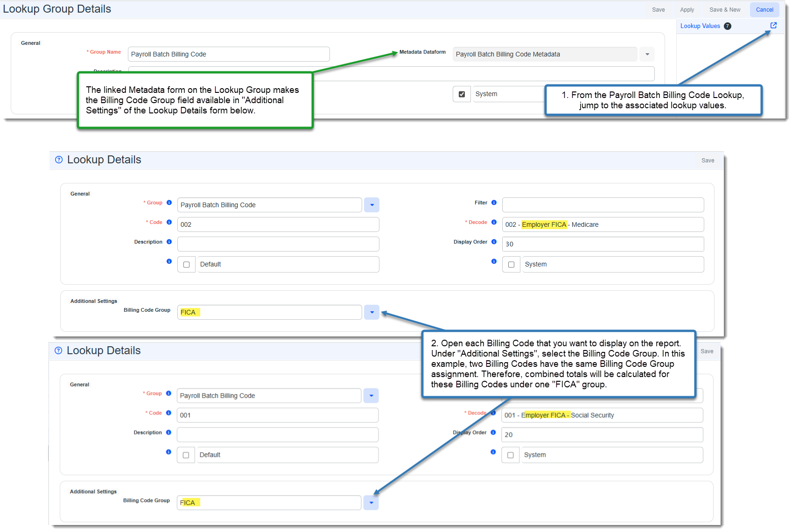The height and width of the screenshot is (532, 792).
Task: Expand the Metadata Dataform dropdown
Action: (x=647, y=55)
